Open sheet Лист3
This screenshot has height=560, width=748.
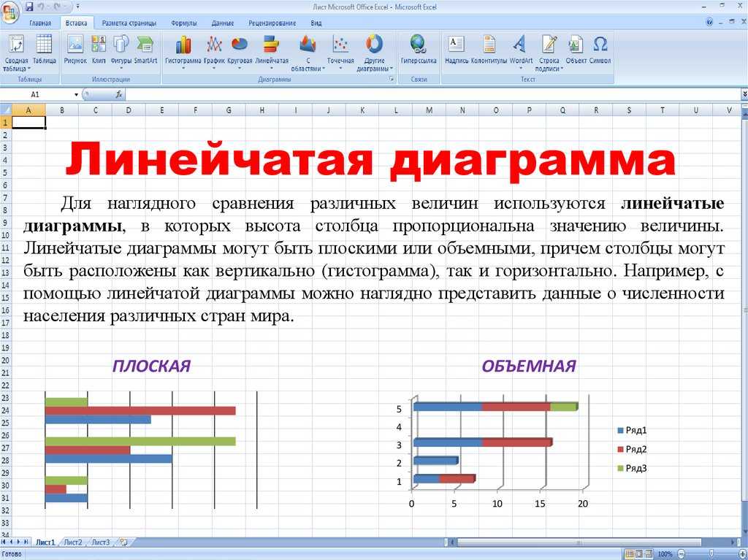(x=101, y=542)
